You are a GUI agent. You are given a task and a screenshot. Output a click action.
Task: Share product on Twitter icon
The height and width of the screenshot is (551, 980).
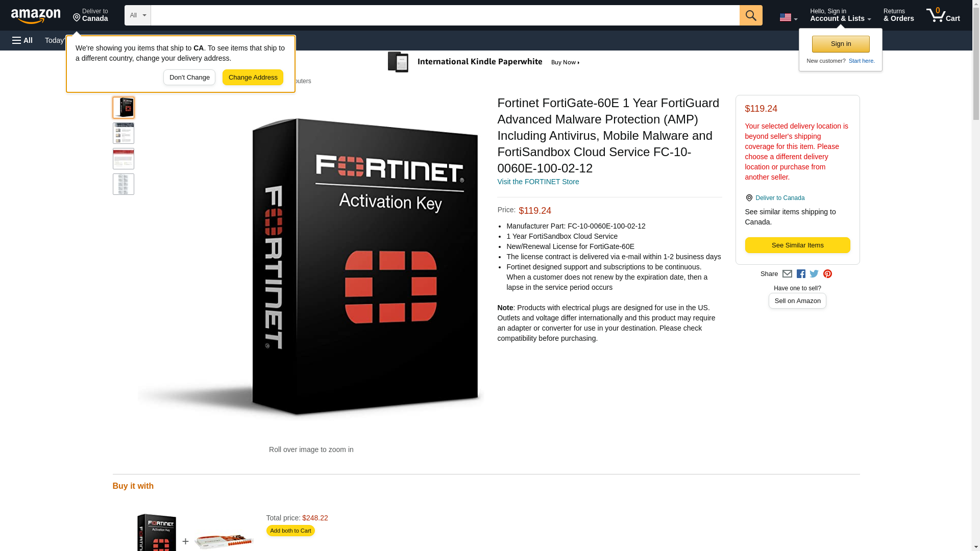(814, 274)
